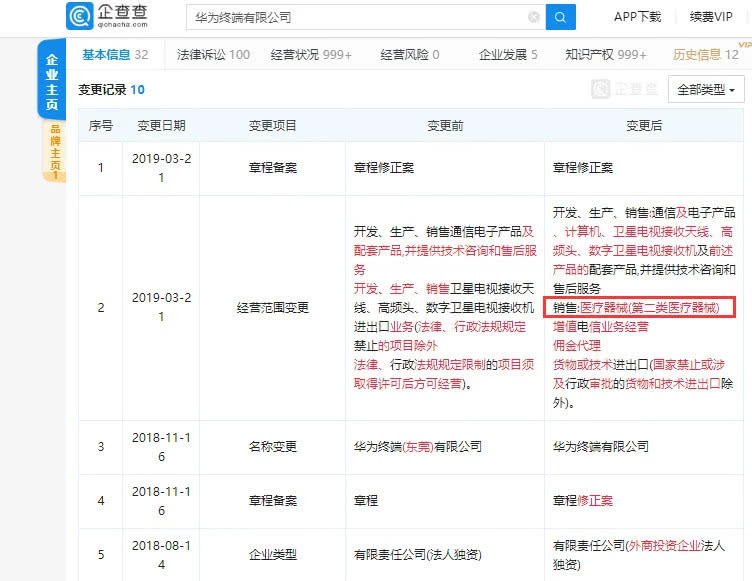The width and height of the screenshot is (752, 581).
Task: Focus the search field containing 华为终端有限公司
Action: tap(365, 18)
